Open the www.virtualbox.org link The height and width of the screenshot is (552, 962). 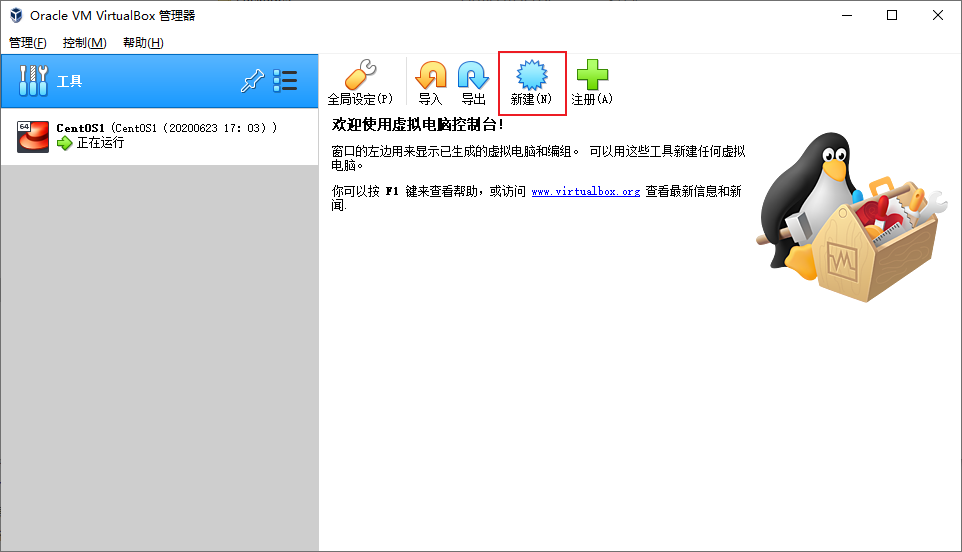(585, 191)
